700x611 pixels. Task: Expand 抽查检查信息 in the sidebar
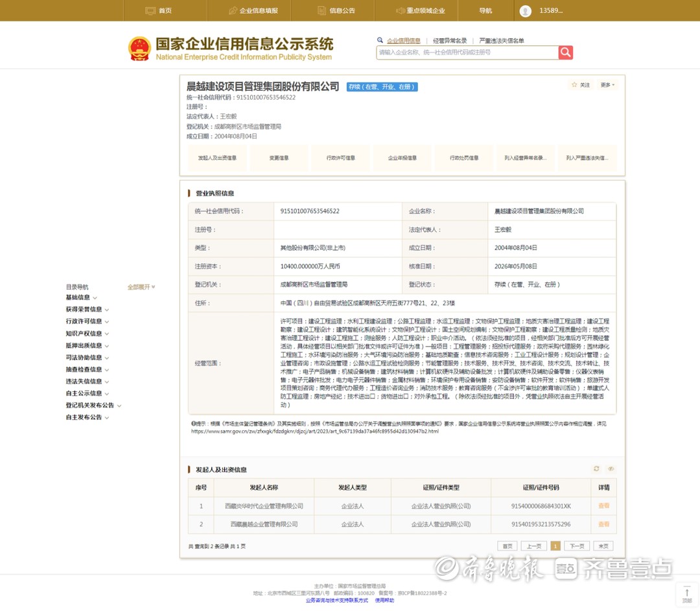click(87, 369)
